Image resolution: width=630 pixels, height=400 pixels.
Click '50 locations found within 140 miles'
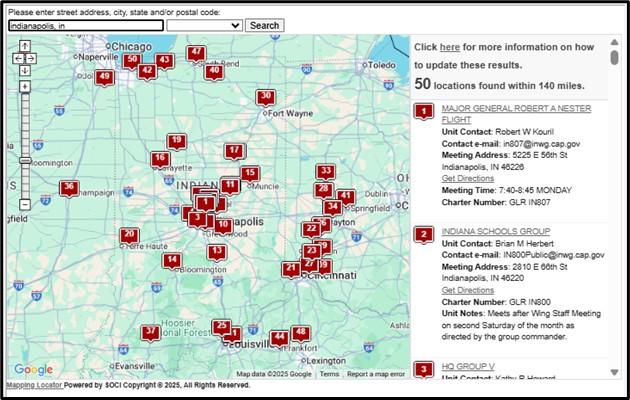[x=499, y=84]
